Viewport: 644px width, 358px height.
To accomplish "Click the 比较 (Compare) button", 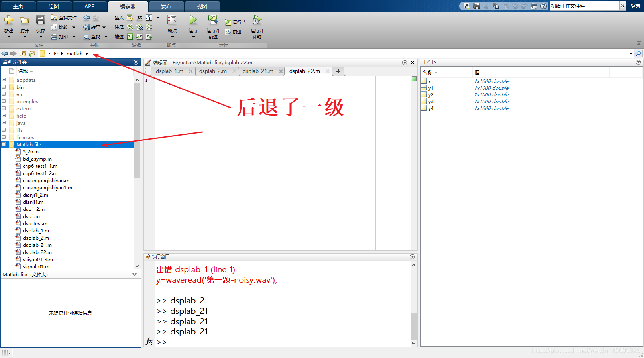I will (x=63, y=27).
